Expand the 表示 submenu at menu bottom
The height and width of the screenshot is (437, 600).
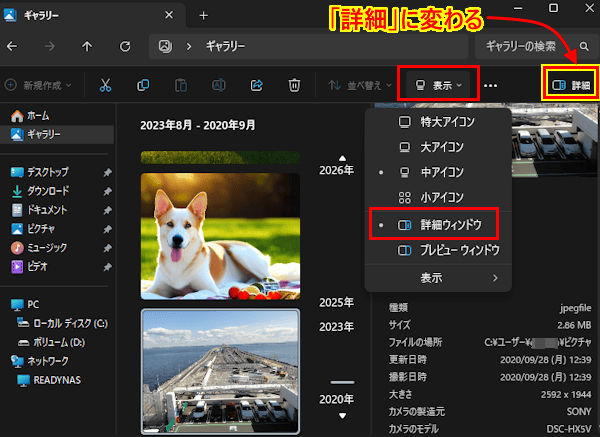point(438,278)
